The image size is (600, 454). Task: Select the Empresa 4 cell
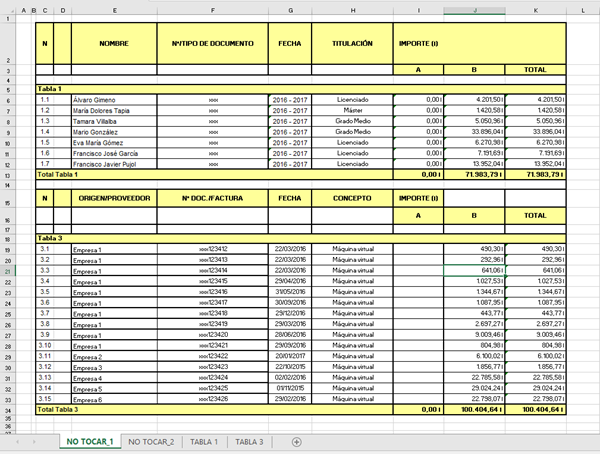(x=114, y=378)
